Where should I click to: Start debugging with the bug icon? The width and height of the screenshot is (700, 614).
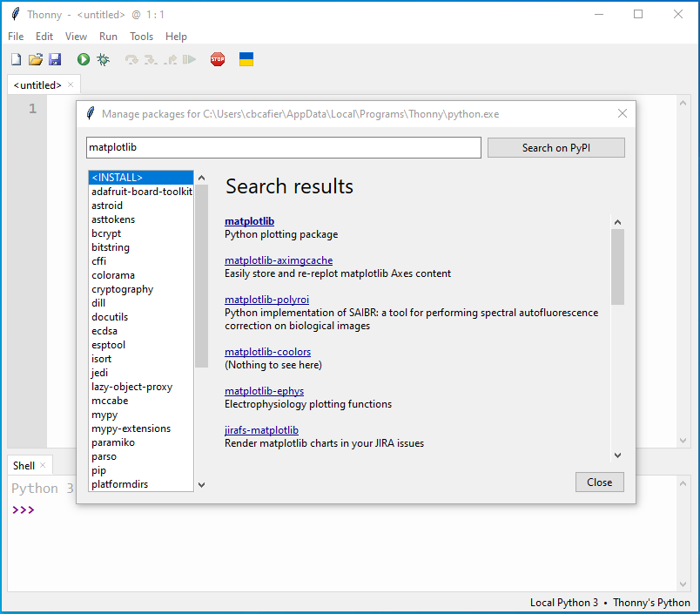(x=104, y=59)
